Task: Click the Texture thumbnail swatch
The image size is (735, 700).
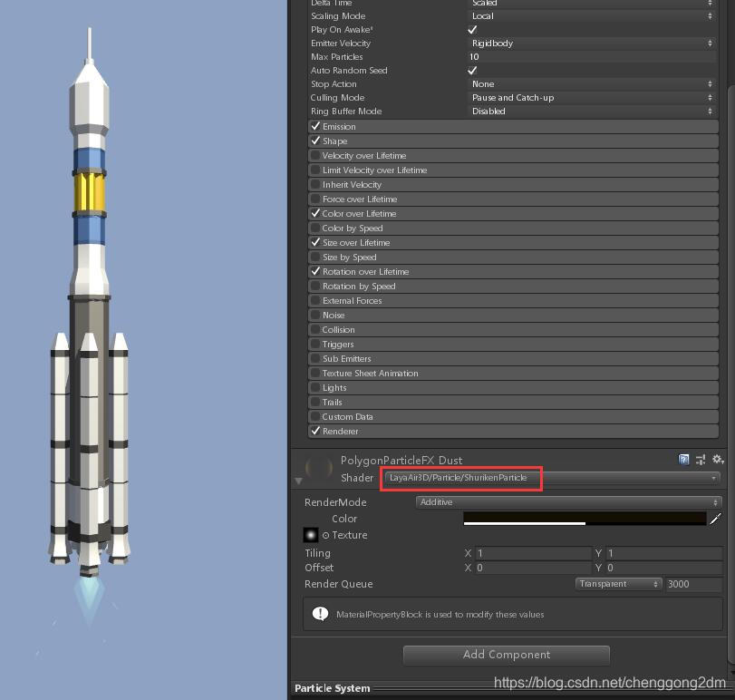Action: (x=311, y=535)
